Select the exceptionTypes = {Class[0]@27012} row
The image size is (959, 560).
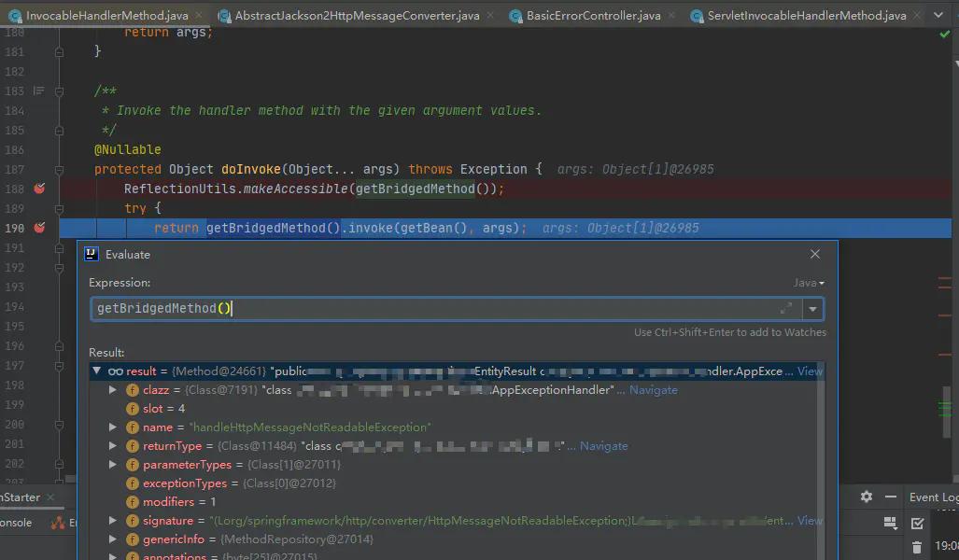pos(457,483)
